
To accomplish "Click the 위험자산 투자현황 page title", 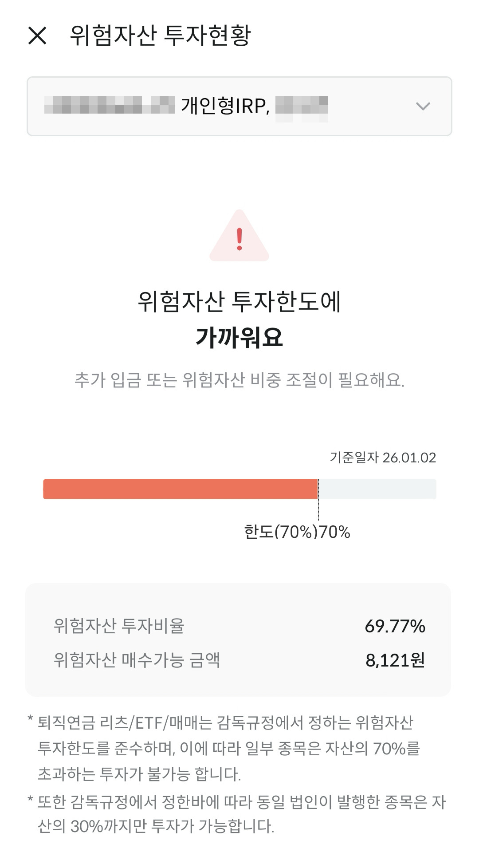I will [161, 36].
